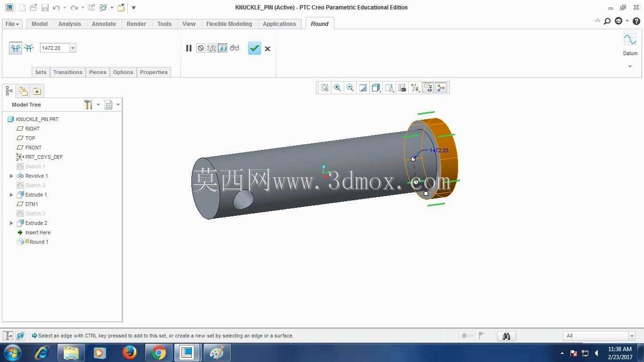Open the radius value dropdown arrow
Viewport: 644px width, 362px height.
click(73, 48)
